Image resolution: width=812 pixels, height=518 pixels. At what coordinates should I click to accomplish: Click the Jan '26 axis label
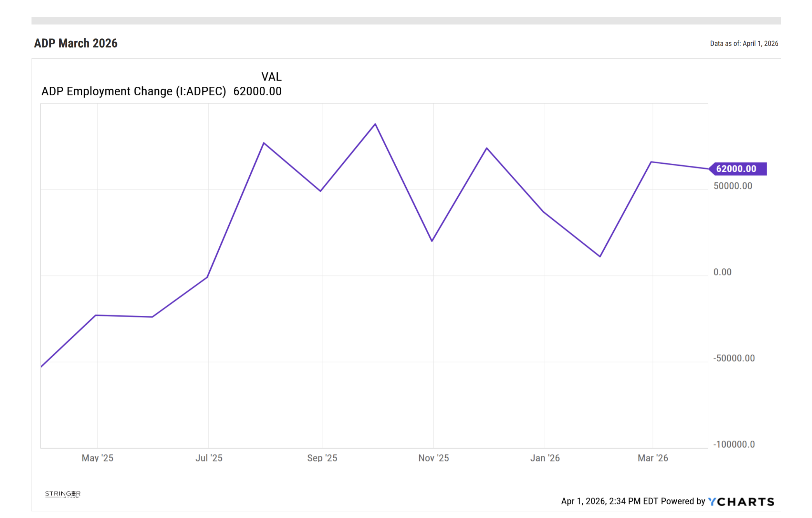click(545, 458)
